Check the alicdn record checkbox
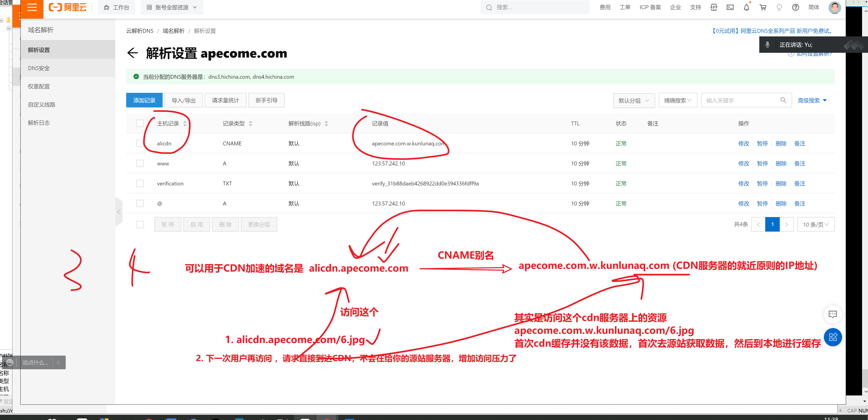868x420 pixels. 140,143
